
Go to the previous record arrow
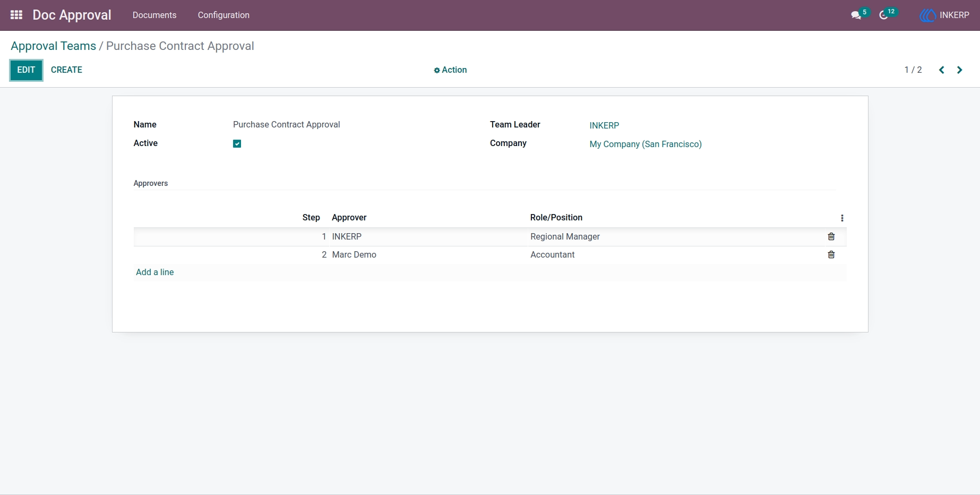point(941,70)
